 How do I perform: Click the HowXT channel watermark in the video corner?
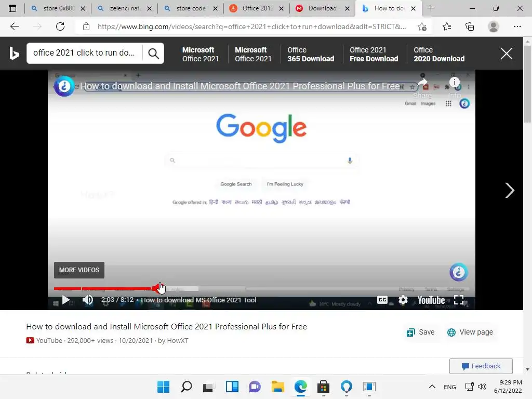[459, 272]
